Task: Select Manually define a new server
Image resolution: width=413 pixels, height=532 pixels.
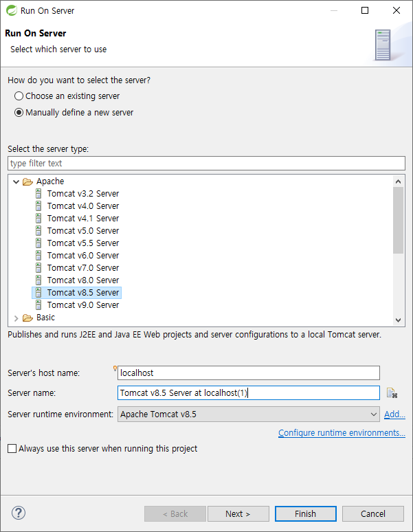Action: tap(19, 113)
